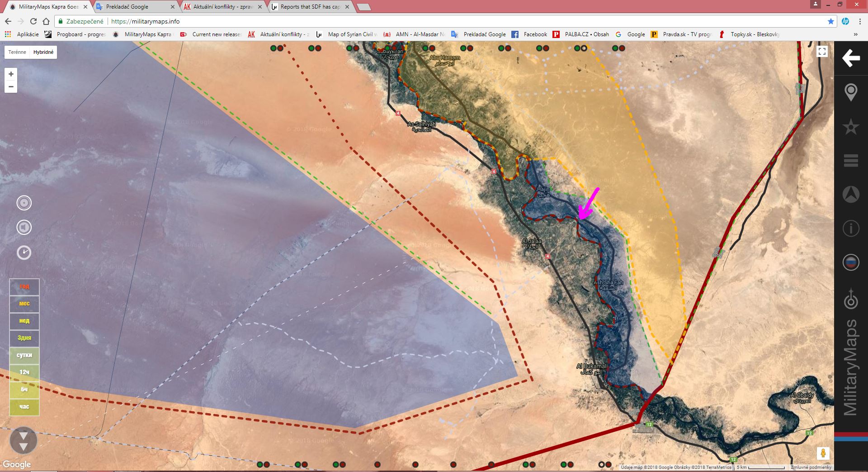The height and width of the screenshot is (472, 868).
Task: Select Hybridné map view
Action: [x=43, y=52]
